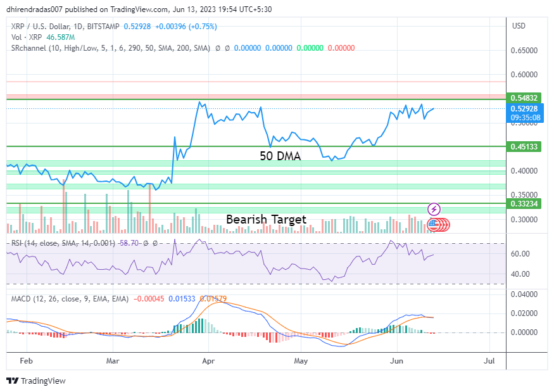Click the TradingView logo at bottom left
Viewport: 554px width, 392px height.
[36, 381]
